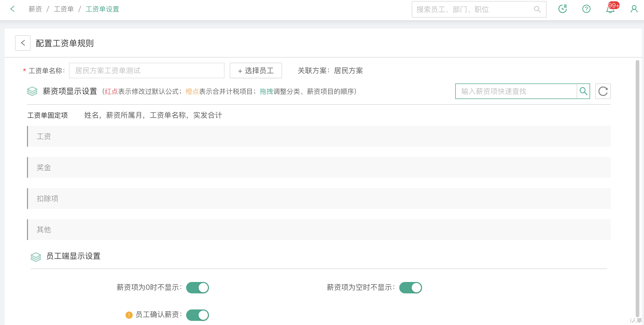The height and width of the screenshot is (325, 644).
Task: Click the orange warning icon beside 员工确认薪资
Action: pos(129,315)
